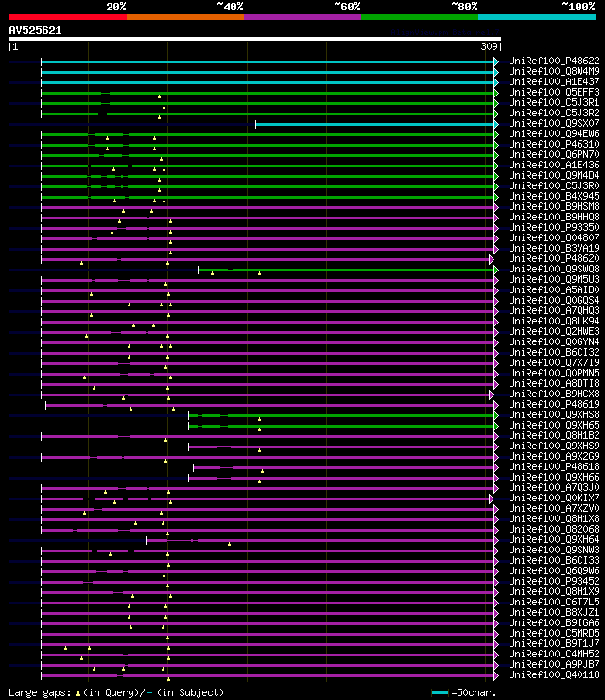The image size is (605, 700).
Task: Click the UniRef100_Q8H1B2 text
Action: coord(554,436)
